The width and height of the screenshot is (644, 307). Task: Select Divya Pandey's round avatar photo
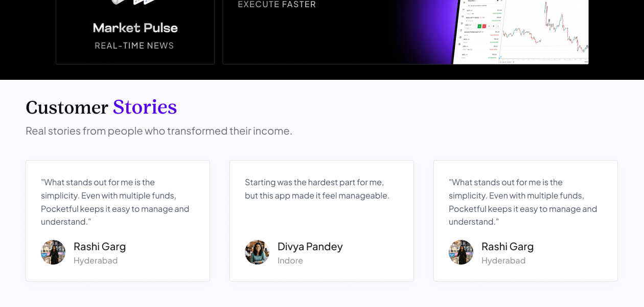tap(257, 252)
